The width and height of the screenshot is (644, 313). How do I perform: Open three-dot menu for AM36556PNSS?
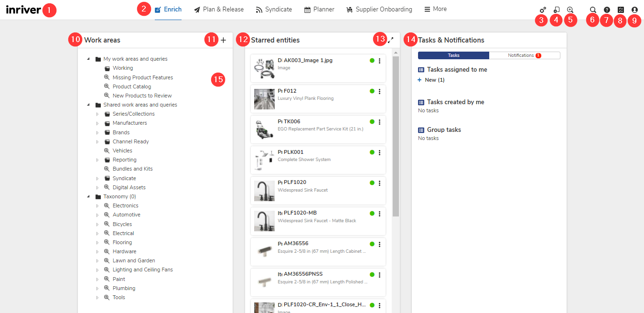coord(379,274)
